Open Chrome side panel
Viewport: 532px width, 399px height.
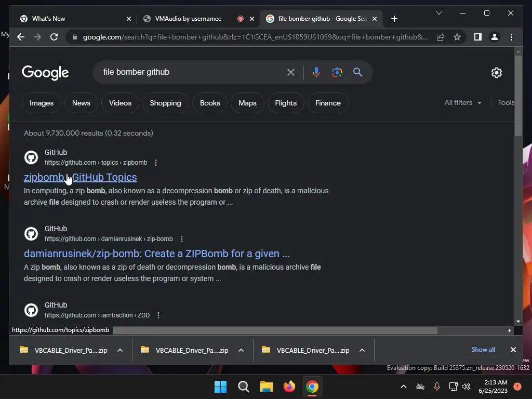point(478,37)
